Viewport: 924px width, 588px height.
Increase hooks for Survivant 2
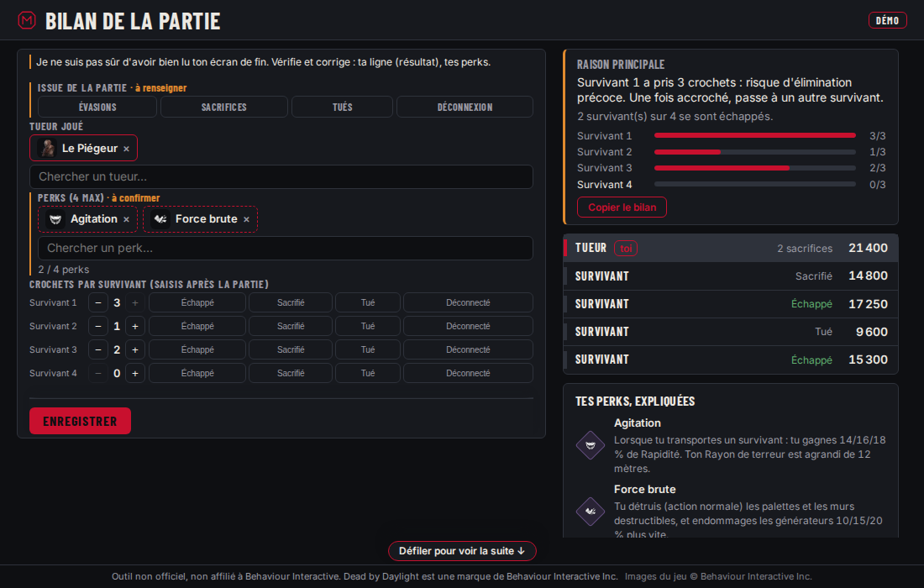click(135, 327)
